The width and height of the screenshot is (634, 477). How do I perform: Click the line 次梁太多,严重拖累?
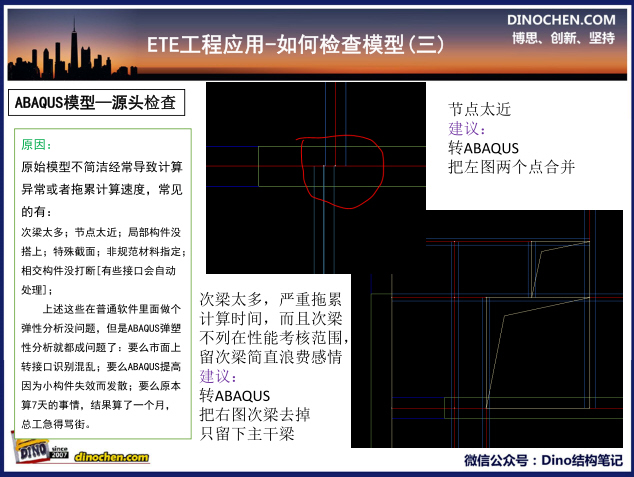pos(271,300)
